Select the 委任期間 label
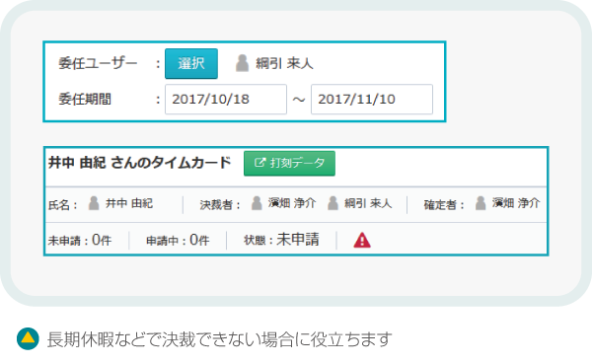Viewport: 592px width, 364px height. click(85, 100)
